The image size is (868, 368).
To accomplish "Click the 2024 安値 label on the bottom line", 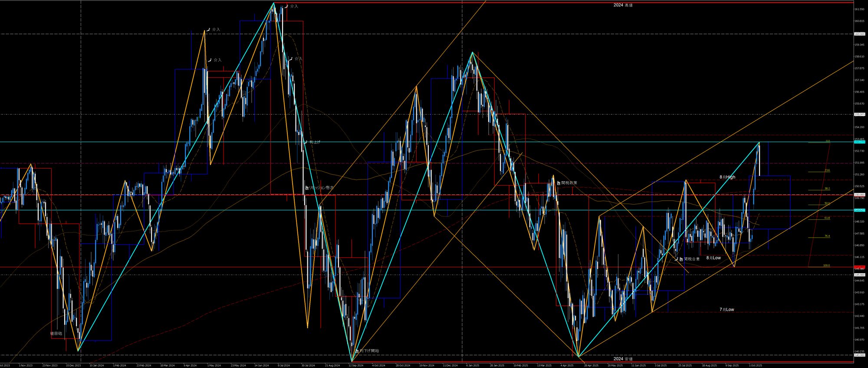I will click(x=622, y=359).
